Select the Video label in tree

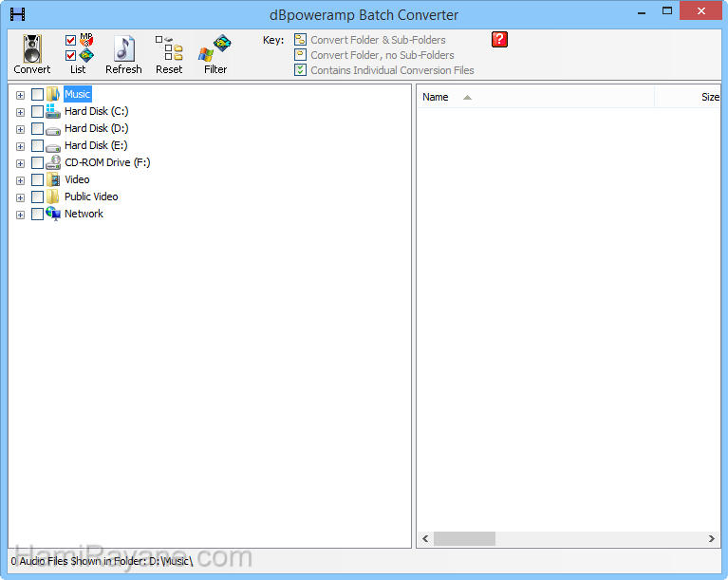point(77,179)
